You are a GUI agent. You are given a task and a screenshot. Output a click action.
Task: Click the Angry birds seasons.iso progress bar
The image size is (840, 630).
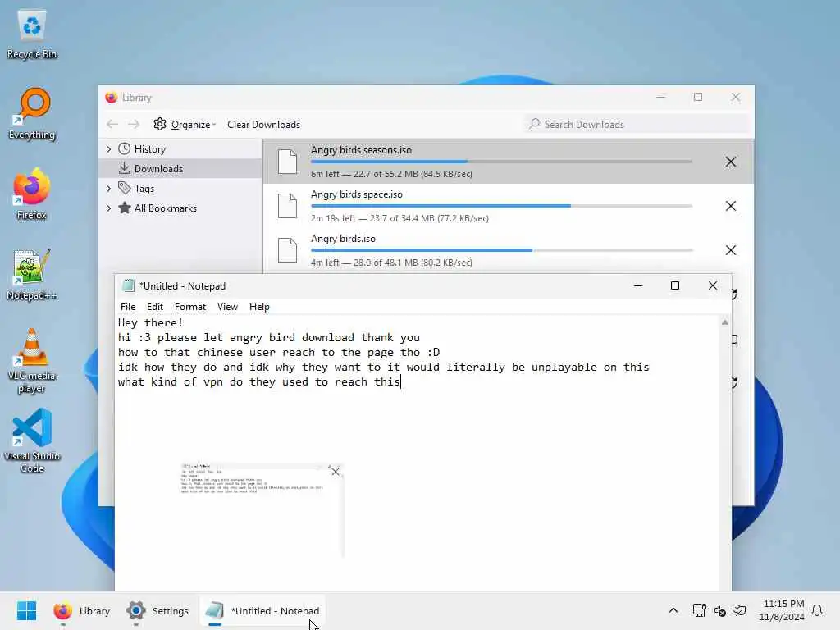[501, 162]
